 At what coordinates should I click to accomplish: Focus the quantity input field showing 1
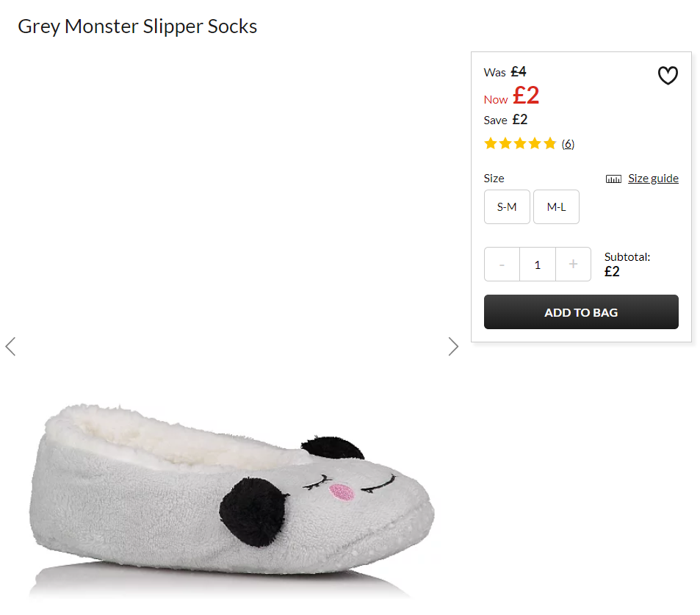538,265
